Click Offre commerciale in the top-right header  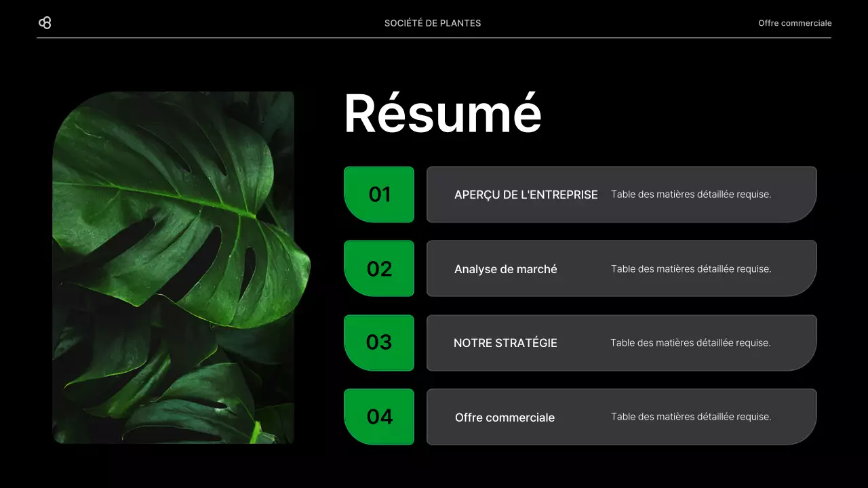click(794, 22)
